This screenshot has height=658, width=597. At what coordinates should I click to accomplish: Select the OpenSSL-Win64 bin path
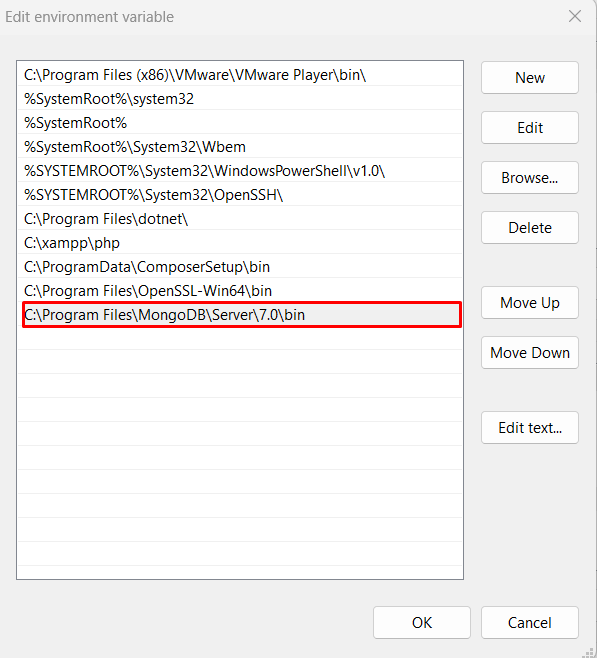[x=240, y=290]
